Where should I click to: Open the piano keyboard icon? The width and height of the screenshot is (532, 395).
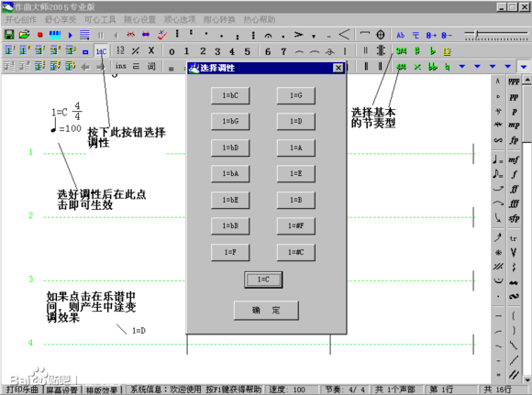tap(55, 35)
